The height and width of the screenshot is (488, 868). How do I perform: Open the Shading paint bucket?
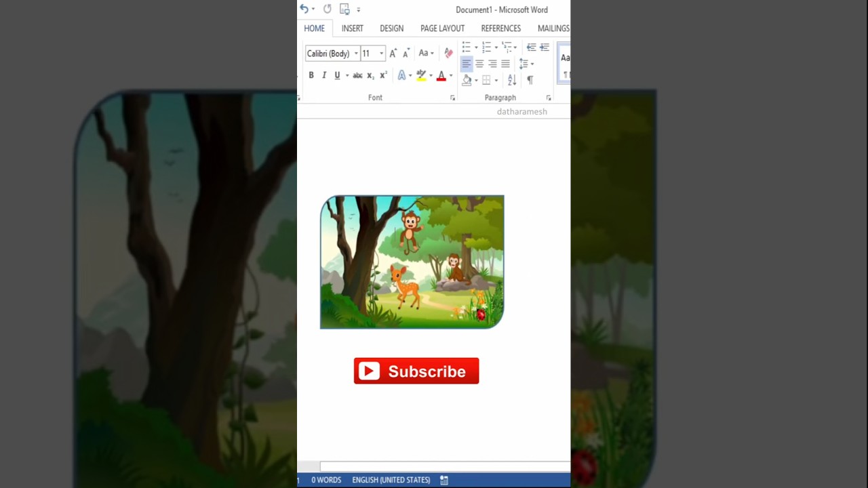(x=467, y=80)
